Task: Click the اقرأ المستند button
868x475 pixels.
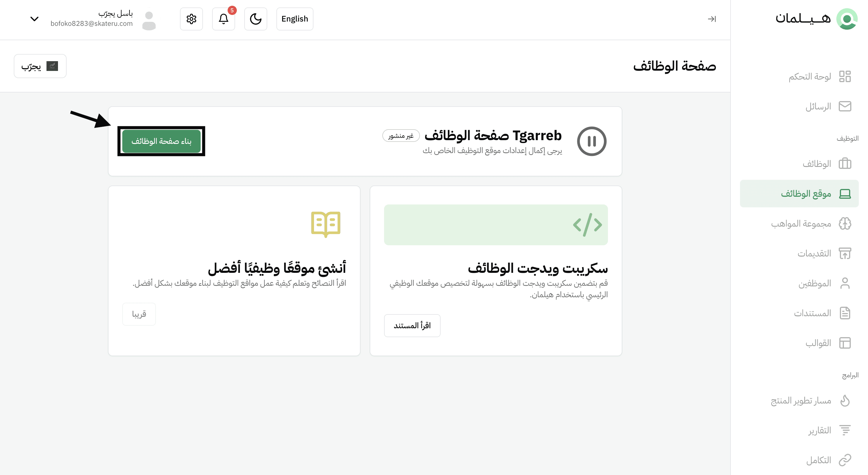Action: pyautogui.click(x=412, y=325)
